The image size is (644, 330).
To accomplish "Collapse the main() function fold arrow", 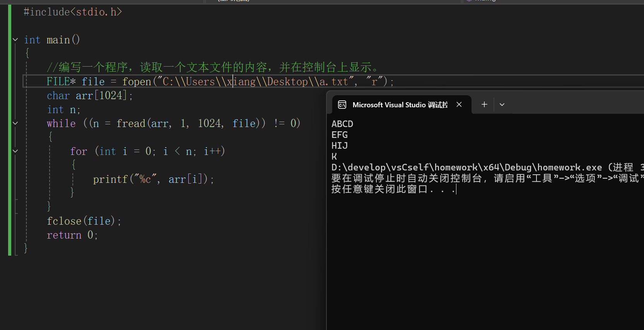I will 15,40.
